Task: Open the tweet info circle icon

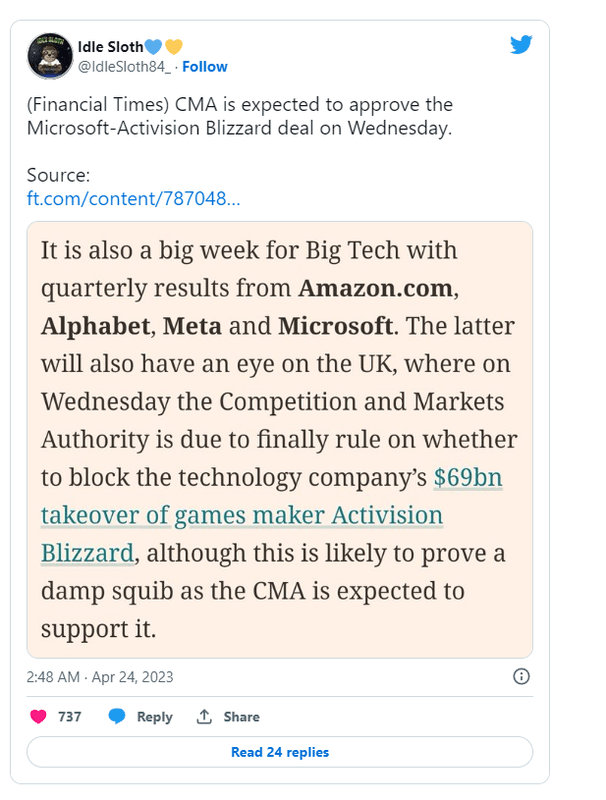Action: (x=521, y=677)
